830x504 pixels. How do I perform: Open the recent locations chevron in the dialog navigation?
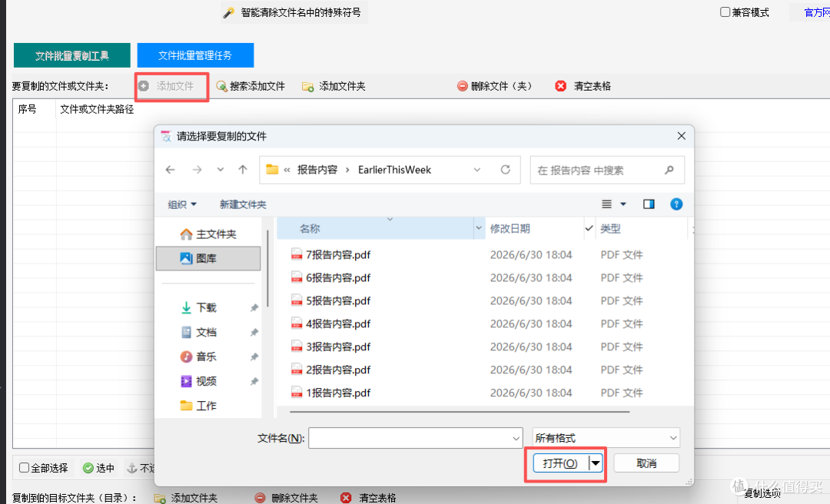(221, 170)
